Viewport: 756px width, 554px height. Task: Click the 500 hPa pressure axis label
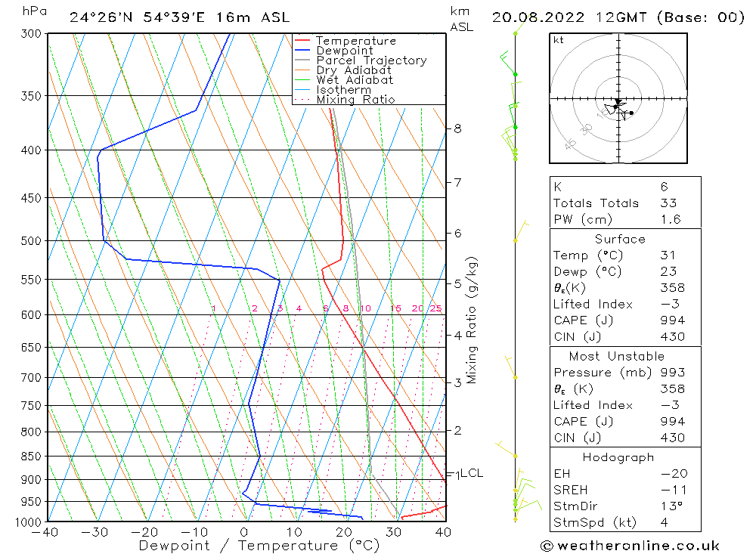[x=31, y=240]
